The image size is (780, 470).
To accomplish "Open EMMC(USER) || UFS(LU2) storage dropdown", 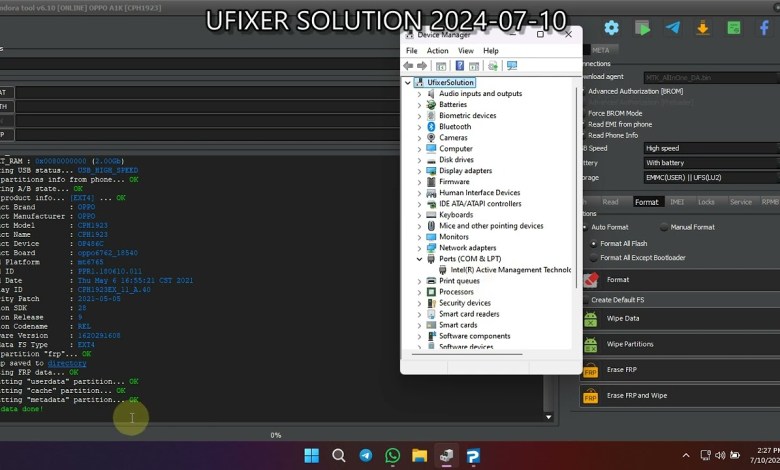I will coord(711,178).
